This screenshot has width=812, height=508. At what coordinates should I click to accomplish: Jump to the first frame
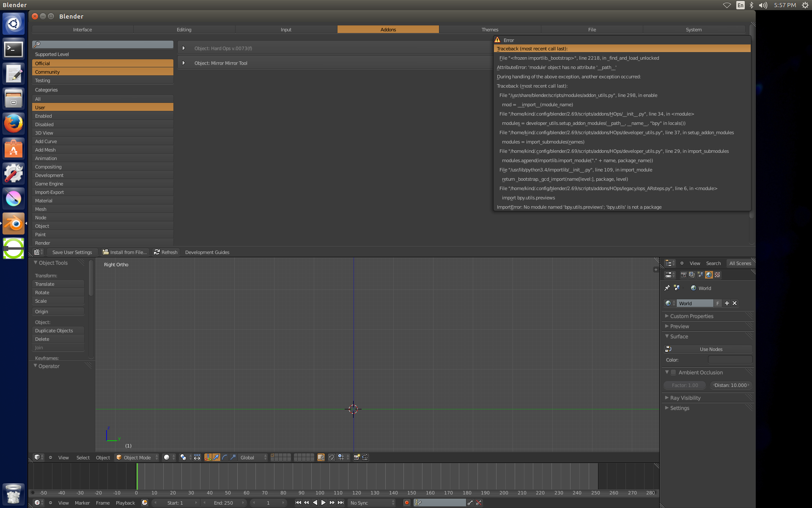[x=298, y=502]
